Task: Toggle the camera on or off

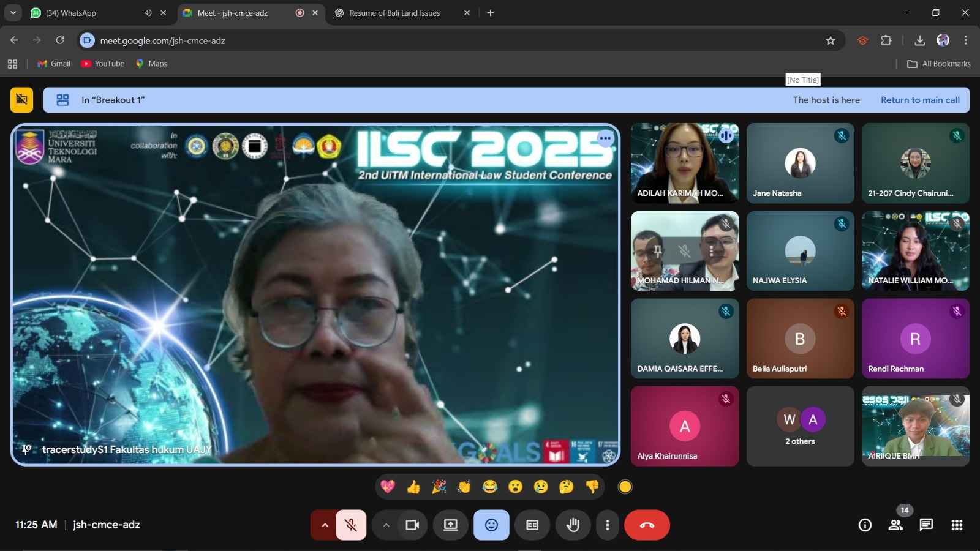Action: [412, 525]
